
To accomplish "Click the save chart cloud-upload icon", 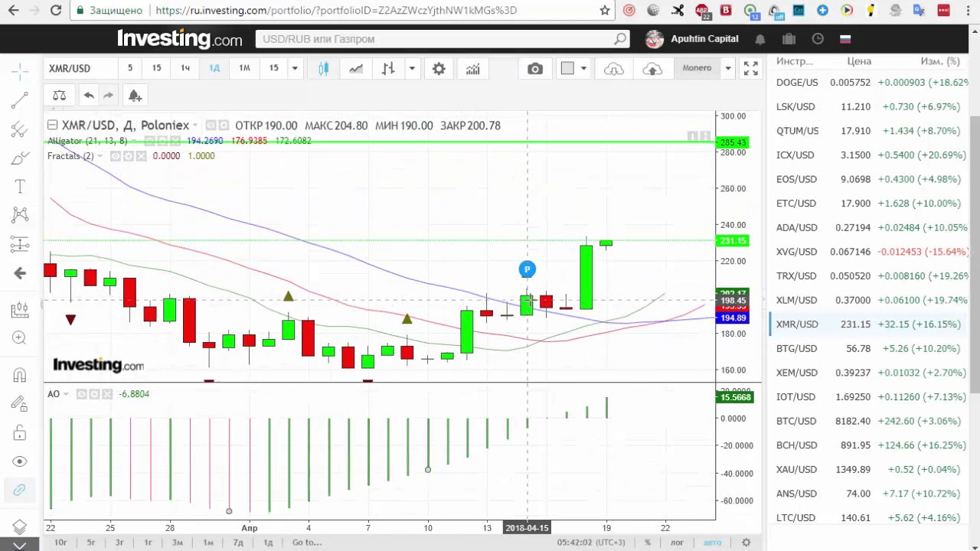I will [652, 69].
